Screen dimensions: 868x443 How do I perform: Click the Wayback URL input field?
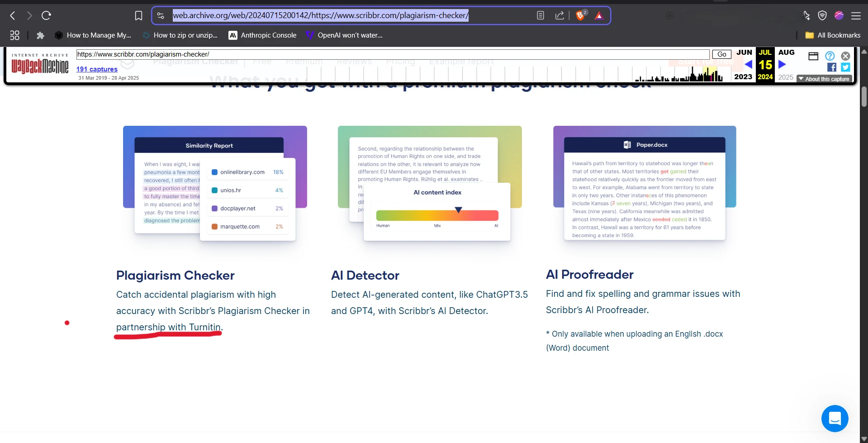tap(393, 54)
